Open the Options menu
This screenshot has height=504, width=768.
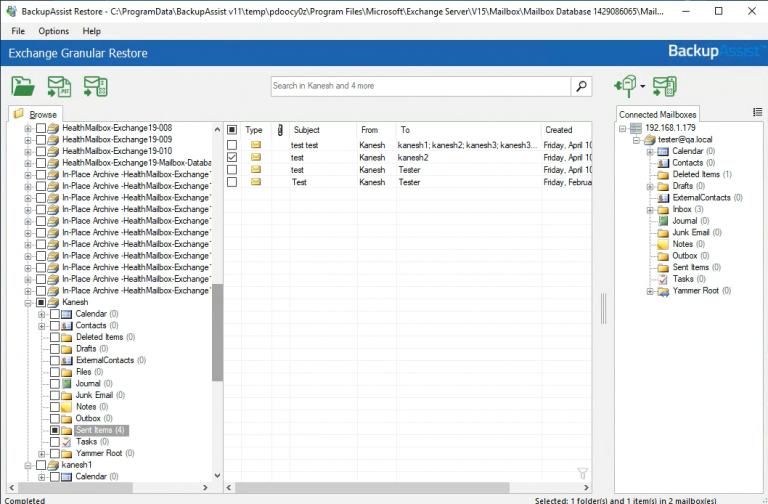tap(54, 32)
